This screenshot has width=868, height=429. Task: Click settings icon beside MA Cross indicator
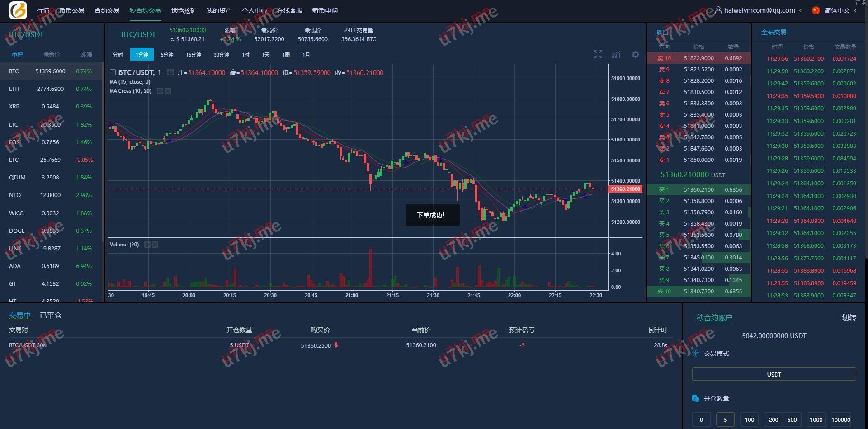coord(160,91)
